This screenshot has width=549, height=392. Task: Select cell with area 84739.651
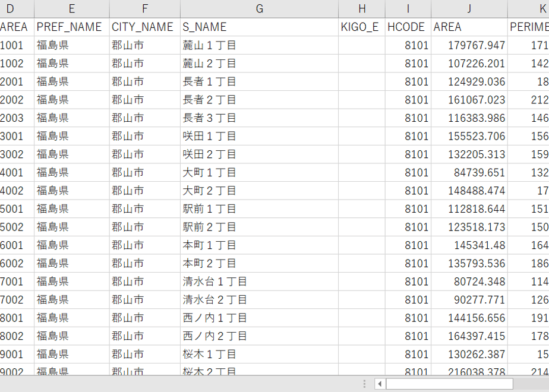469,173
